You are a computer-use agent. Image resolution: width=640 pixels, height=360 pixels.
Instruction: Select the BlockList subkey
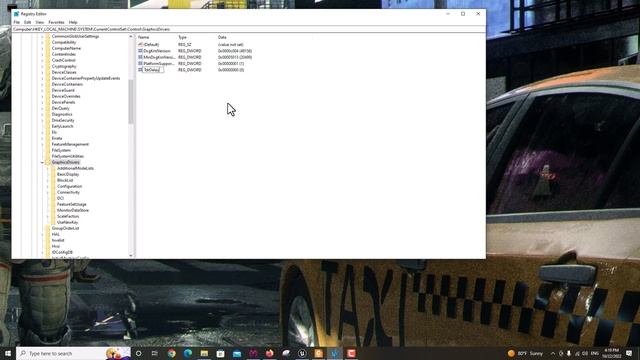tap(65, 180)
